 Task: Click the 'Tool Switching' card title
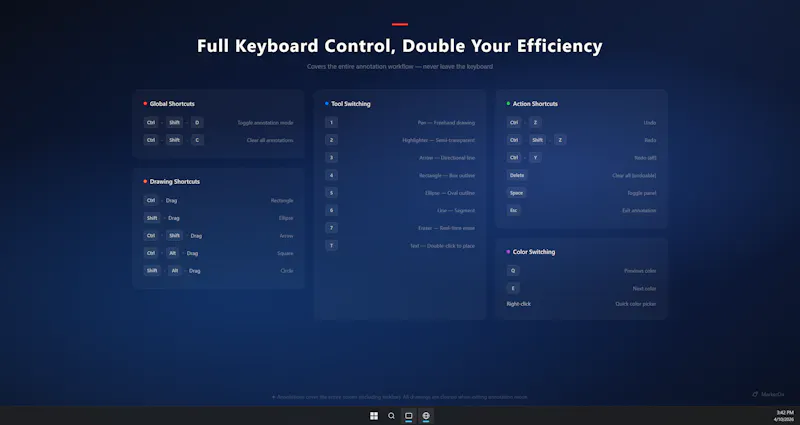tap(351, 104)
